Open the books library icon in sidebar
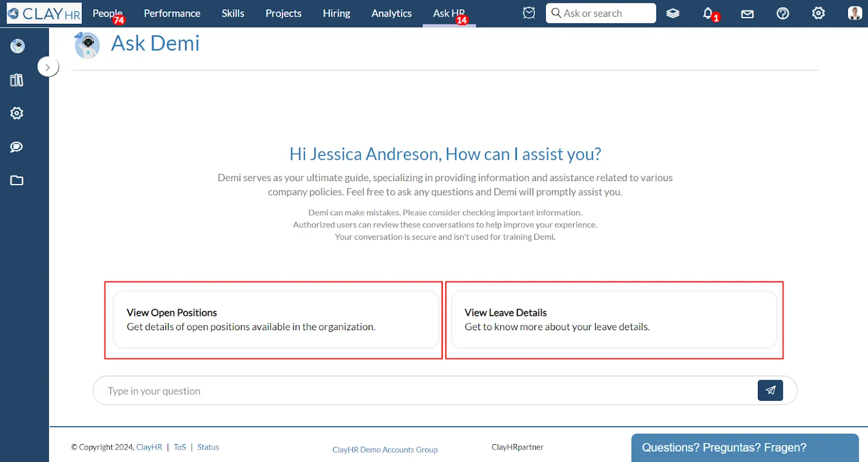The image size is (868, 462). (x=17, y=80)
